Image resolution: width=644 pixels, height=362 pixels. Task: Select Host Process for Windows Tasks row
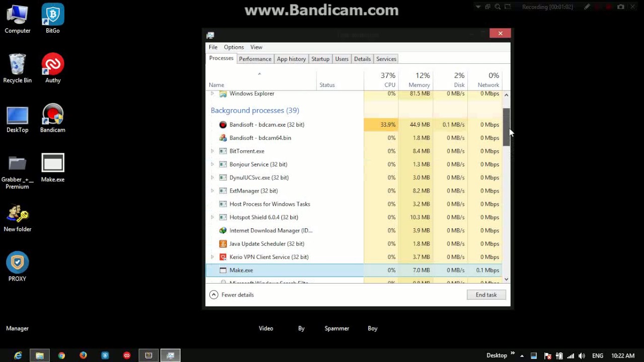tap(354, 204)
